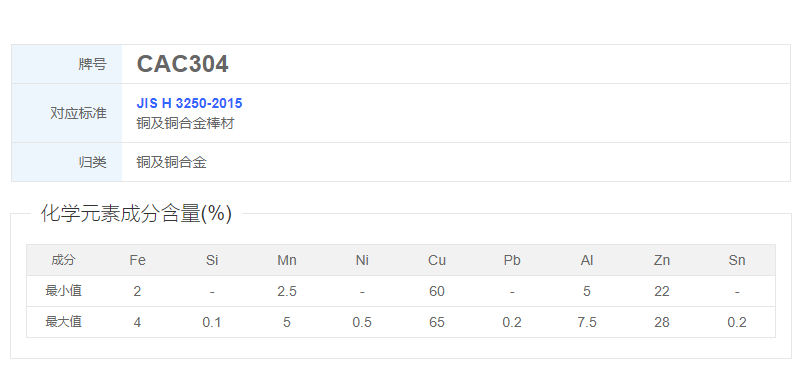Click the 化学元素成分含量(%) section heading
Viewport: 800px width, 385px height.
coord(136,214)
